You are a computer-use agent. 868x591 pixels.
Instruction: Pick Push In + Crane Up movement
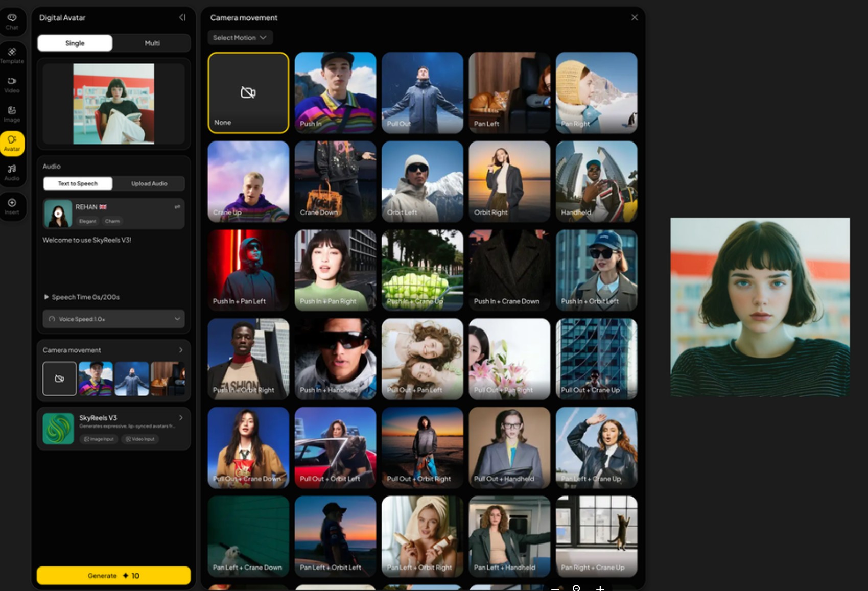point(423,270)
